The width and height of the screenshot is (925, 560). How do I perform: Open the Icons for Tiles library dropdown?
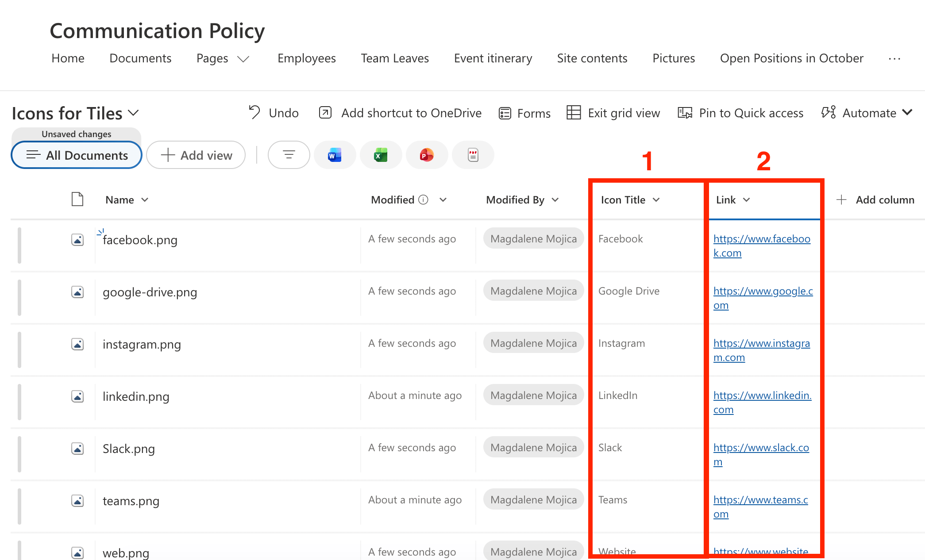pyautogui.click(x=133, y=113)
